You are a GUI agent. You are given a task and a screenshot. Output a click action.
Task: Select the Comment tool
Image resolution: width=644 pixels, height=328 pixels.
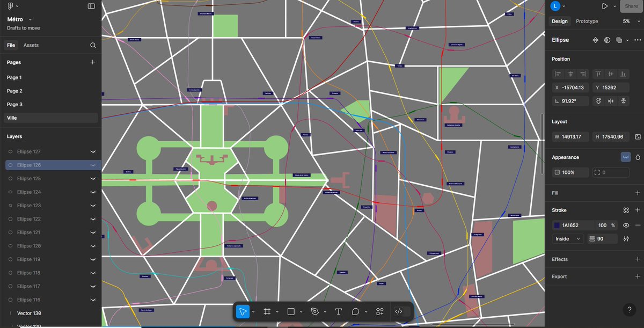tap(355, 311)
